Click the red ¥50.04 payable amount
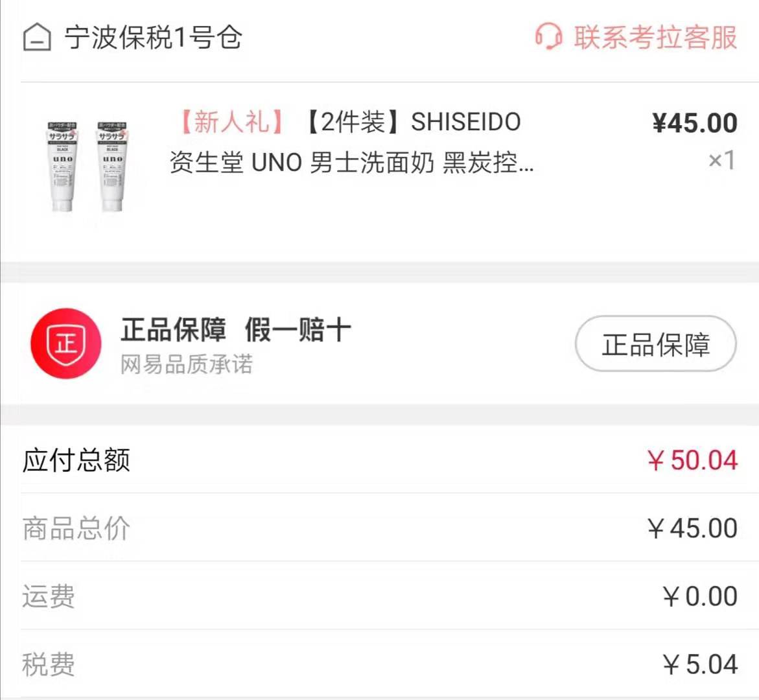 [692, 459]
